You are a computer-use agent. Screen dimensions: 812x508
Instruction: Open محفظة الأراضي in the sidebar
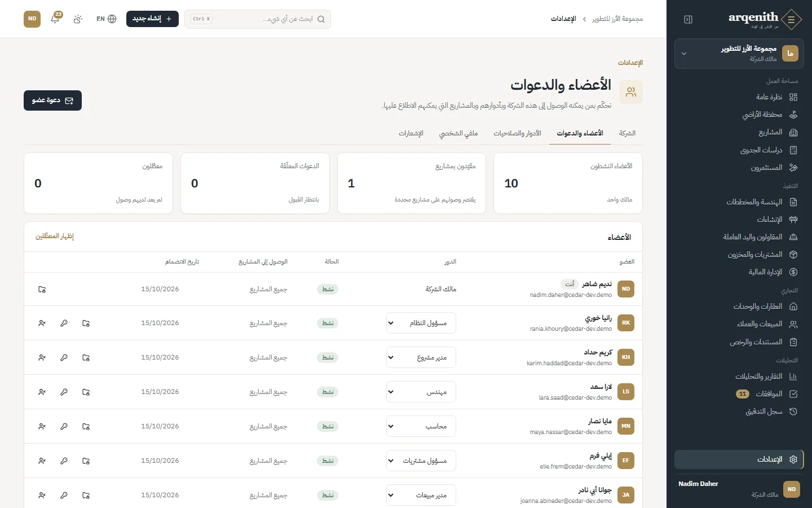pyautogui.click(x=739, y=115)
